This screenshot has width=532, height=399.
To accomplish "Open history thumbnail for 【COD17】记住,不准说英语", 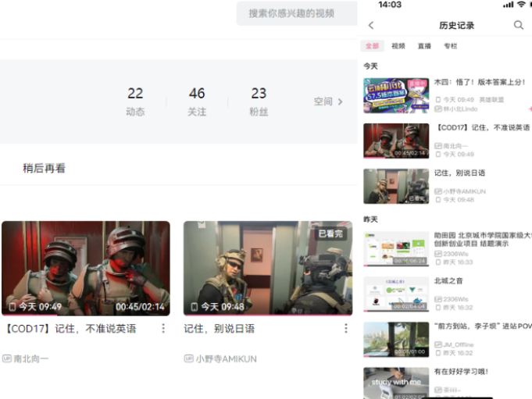I will 396,141.
